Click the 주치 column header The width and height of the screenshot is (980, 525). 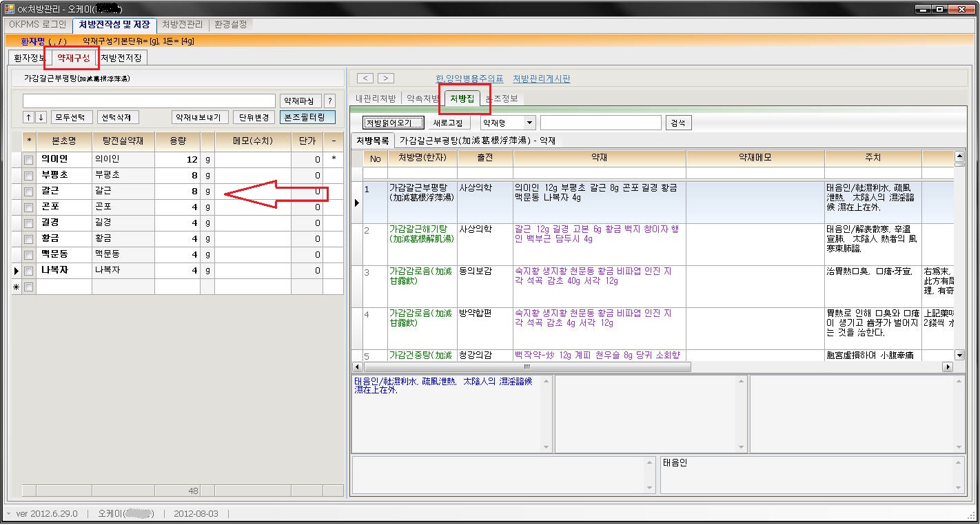point(873,158)
